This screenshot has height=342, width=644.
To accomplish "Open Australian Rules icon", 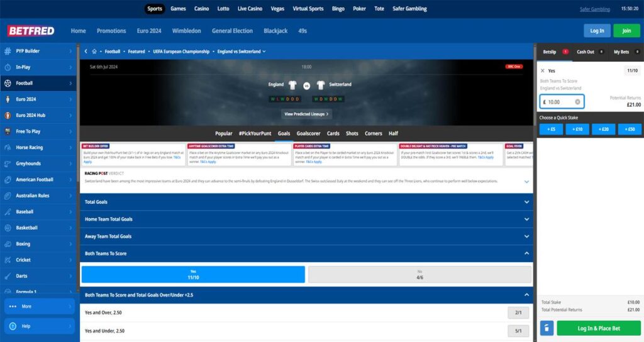I will pyautogui.click(x=8, y=196).
